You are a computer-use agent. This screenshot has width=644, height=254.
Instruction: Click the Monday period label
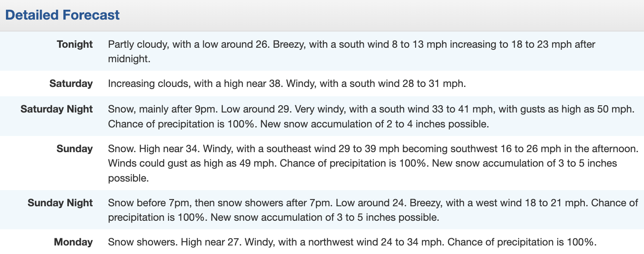73,242
